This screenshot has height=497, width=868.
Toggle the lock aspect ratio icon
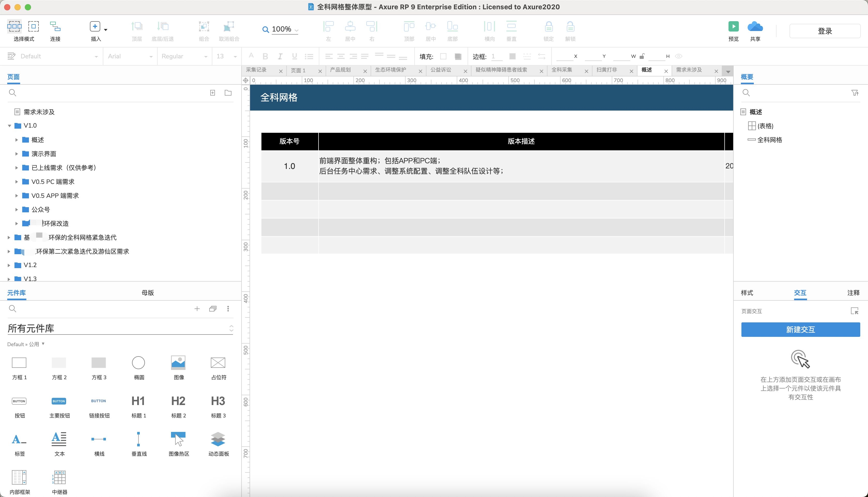point(642,56)
